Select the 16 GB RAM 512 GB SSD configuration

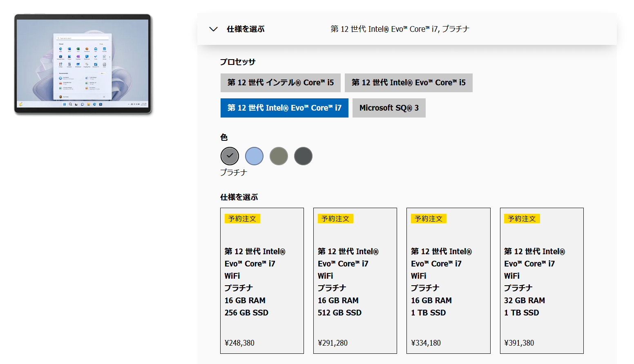(355, 281)
